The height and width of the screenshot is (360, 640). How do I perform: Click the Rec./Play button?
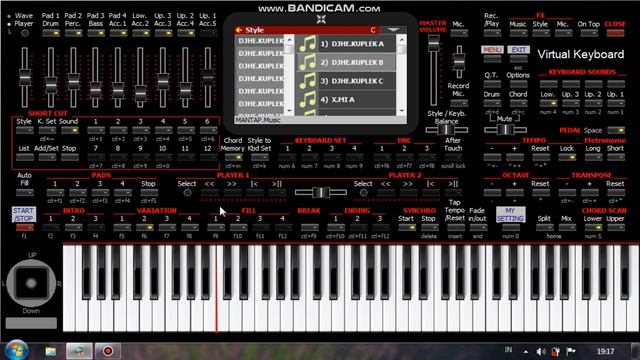tap(492, 33)
